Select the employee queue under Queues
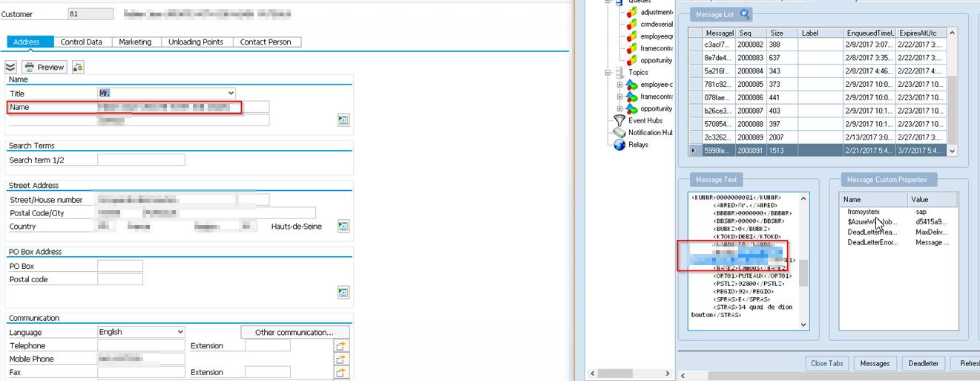The height and width of the screenshot is (381, 980). click(650, 36)
